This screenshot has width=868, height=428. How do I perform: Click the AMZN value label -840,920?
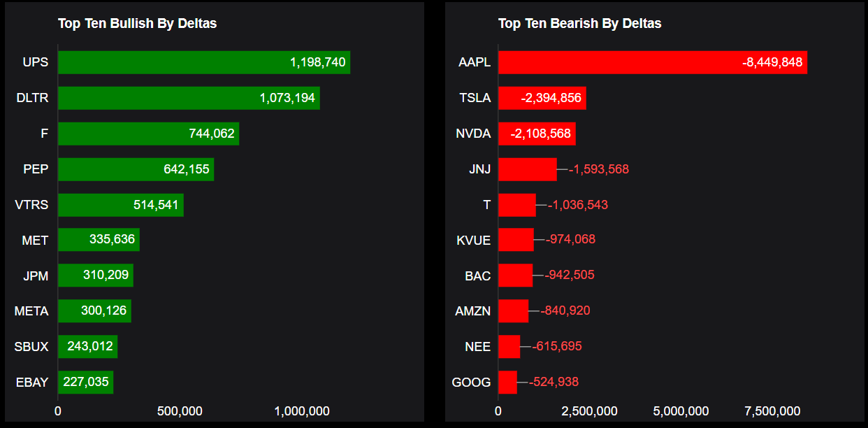click(565, 311)
